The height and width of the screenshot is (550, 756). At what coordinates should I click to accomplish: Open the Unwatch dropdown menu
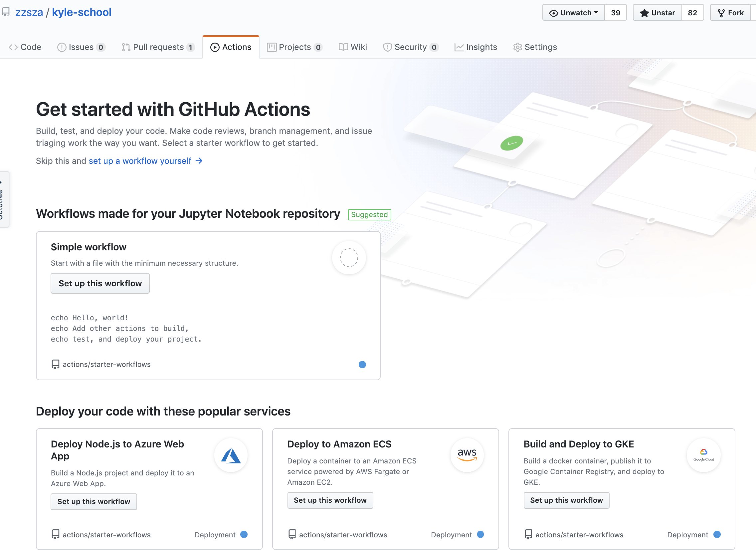click(573, 13)
